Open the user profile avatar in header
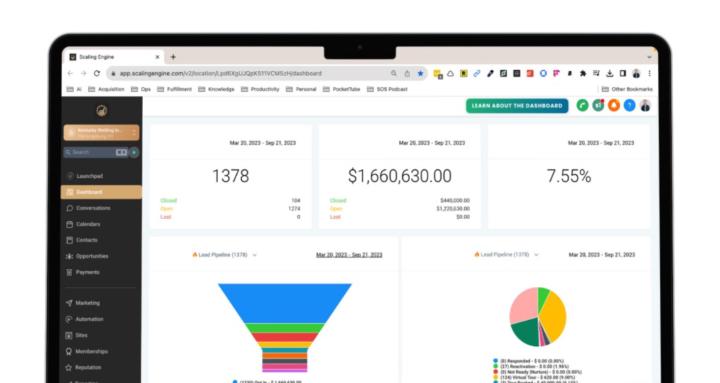This screenshot has width=720, height=383. click(645, 106)
